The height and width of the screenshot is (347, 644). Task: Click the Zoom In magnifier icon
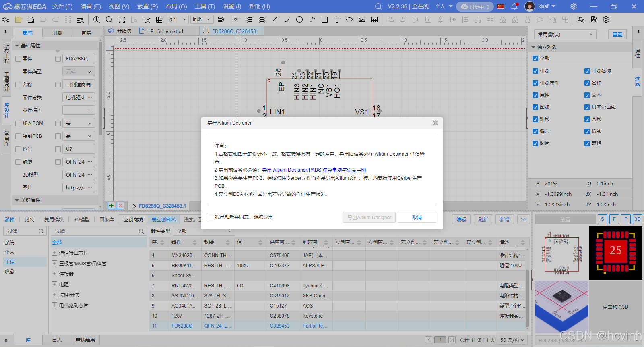[x=97, y=19]
